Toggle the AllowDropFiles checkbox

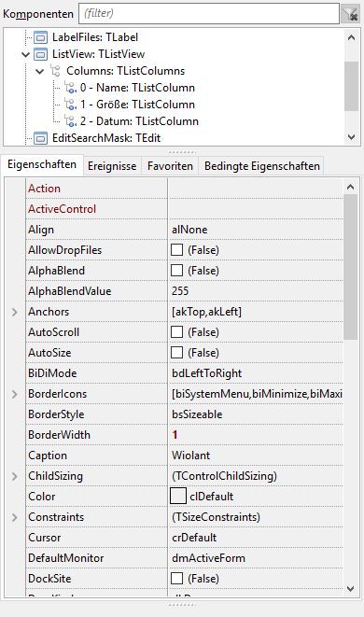pos(176,250)
